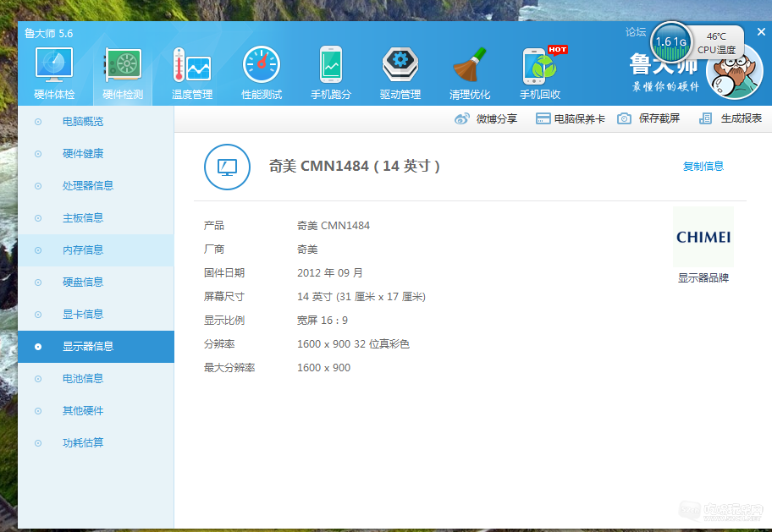Select 显示器信息 in the sidebar
The width and height of the screenshot is (772, 532).
pyautogui.click(x=96, y=347)
